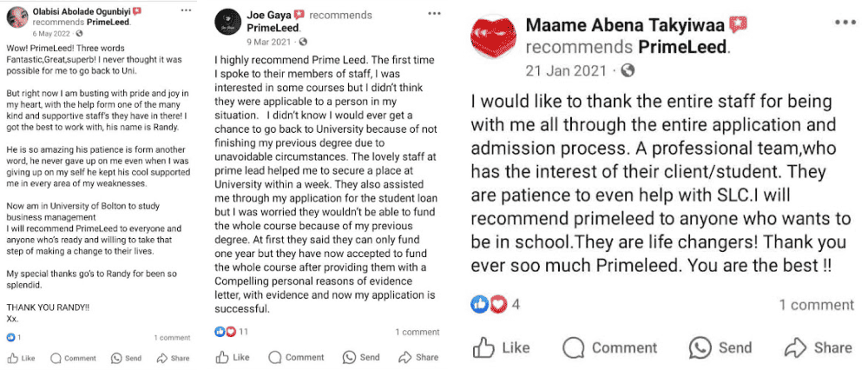View 1 comment on Joe Gaya's post
This screenshot has width=868, height=370.
[417, 332]
